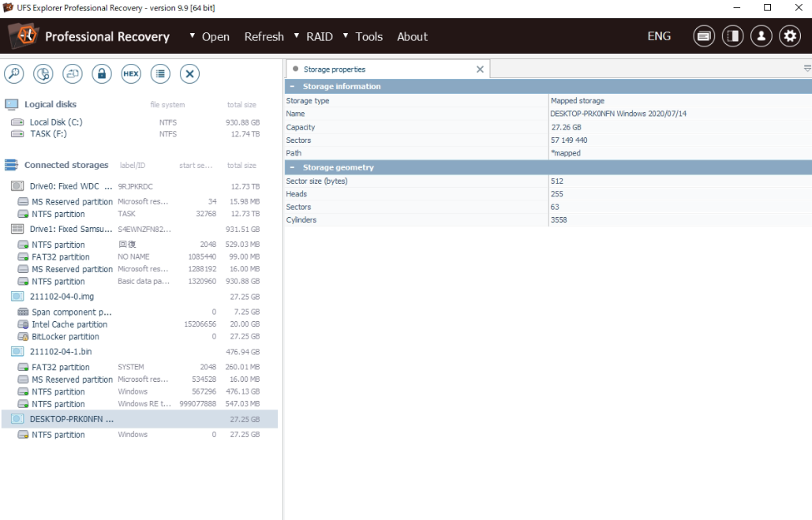This screenshot has height=520, width=812.
Task: Open the About menu item
Action: 412,37
